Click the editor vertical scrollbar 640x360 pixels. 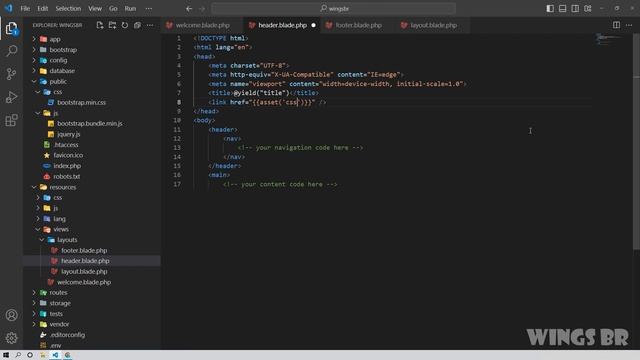click(636, 143)
